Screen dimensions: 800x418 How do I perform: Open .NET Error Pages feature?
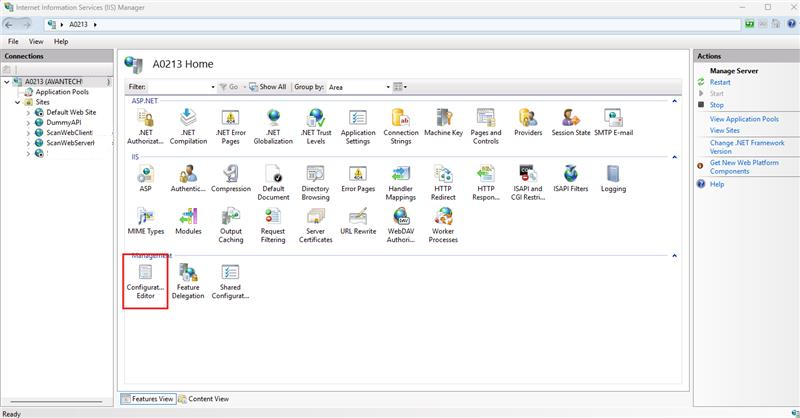(231, 127)
